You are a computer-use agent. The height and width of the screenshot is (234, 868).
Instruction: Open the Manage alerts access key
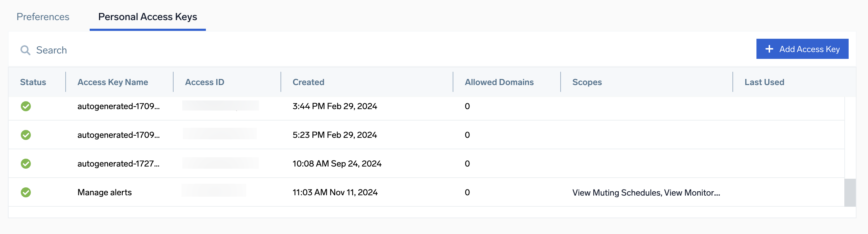pos(104,192)
